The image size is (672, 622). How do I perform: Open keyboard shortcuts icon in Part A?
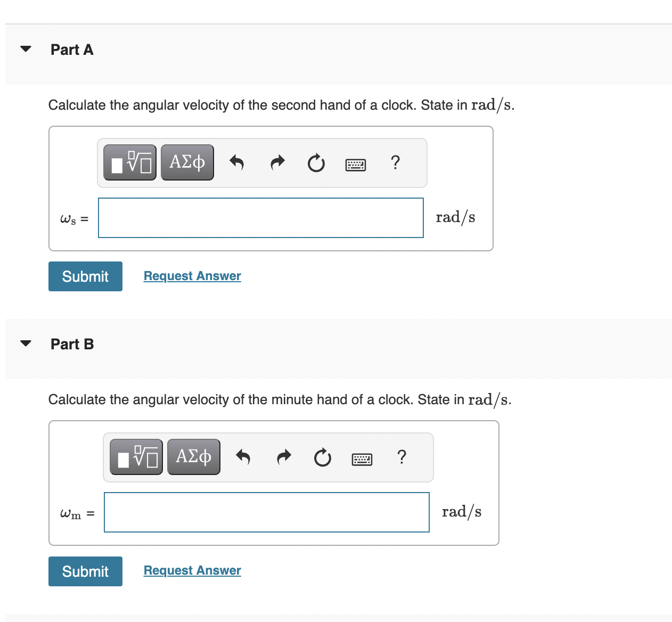[355, 164]
